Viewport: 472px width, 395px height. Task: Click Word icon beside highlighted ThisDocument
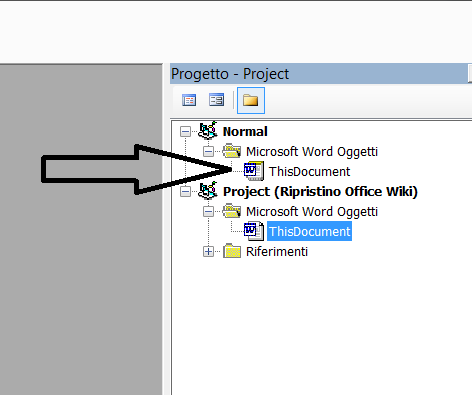click(x=254, y=231)
